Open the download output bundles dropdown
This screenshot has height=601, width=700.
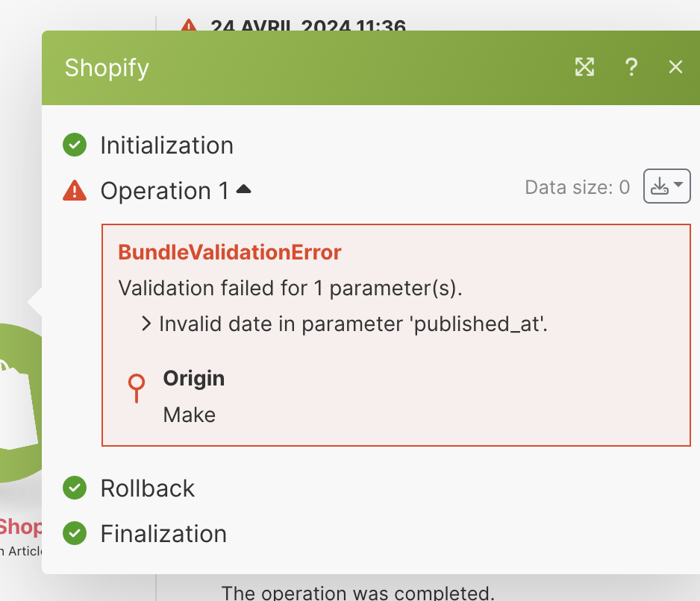(666, 186)
